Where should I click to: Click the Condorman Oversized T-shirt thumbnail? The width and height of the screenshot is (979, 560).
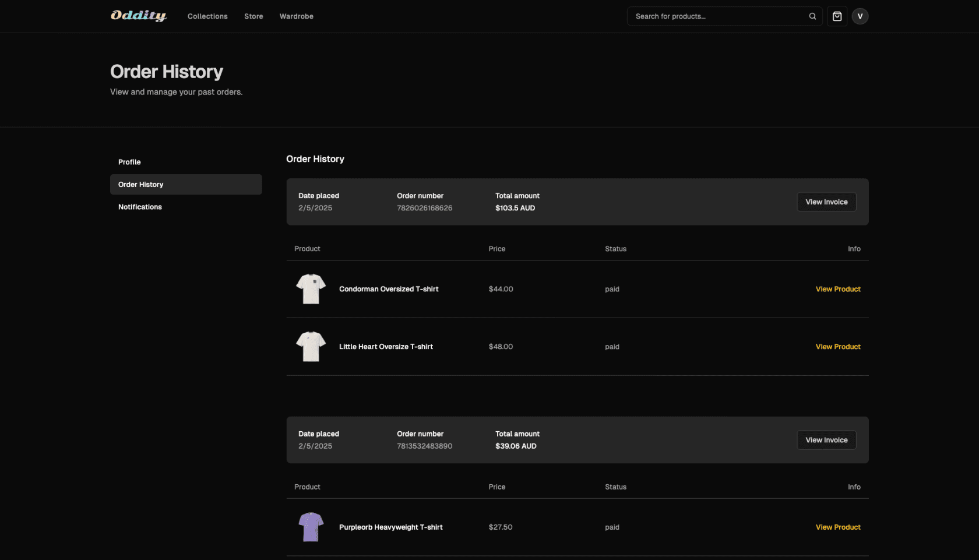tap(311, 288)
